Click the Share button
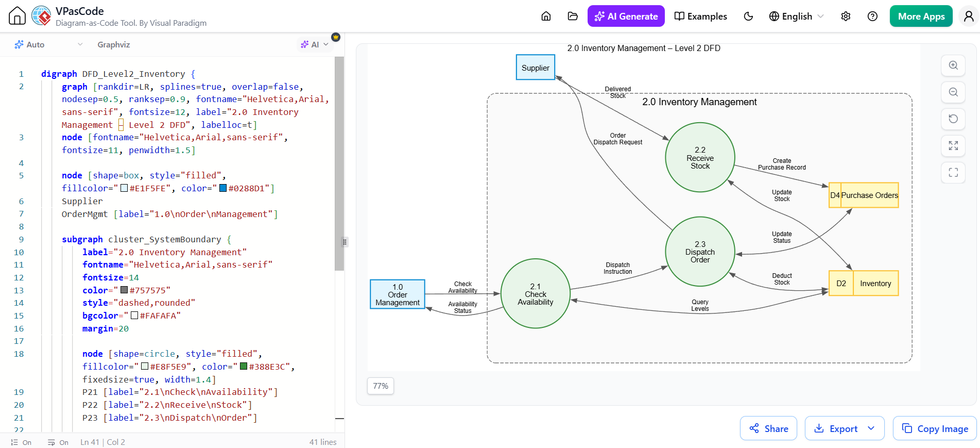This screenshot has height=448, width=980. click(x=768, y=428)
